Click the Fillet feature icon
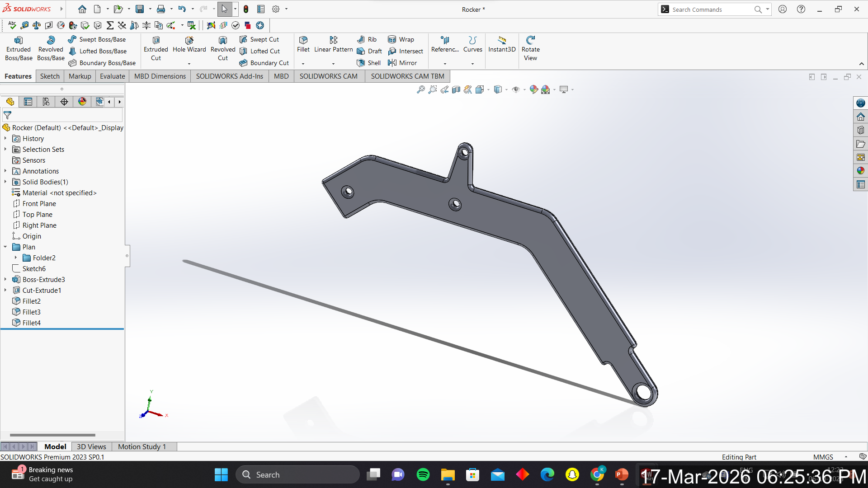This screenshot has width=868, height=488. pos(303,40)
